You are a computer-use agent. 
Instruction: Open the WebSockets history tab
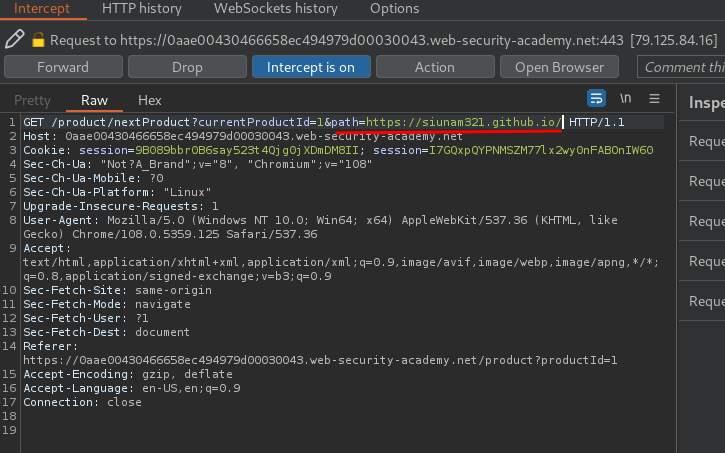click(x=276, y=8)
